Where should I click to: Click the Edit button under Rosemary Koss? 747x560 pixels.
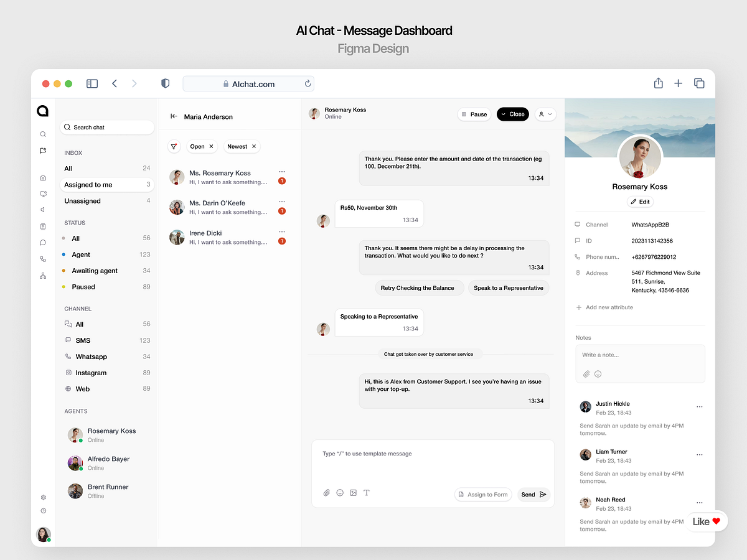[640, 202]
